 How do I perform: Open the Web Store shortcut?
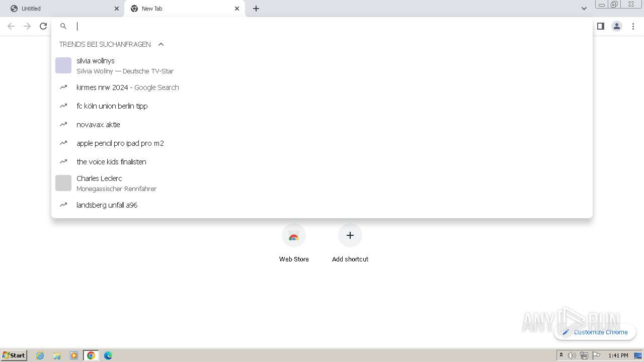(x=294, y=243)
